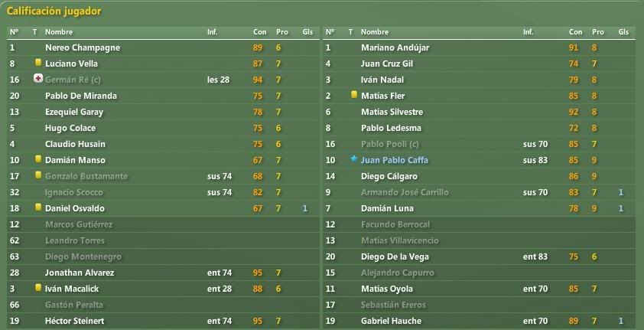Open Mariano Andújar's player profile
Viewport: 644px width, 330px height.
pyautogui.click(x=395, y=47)
